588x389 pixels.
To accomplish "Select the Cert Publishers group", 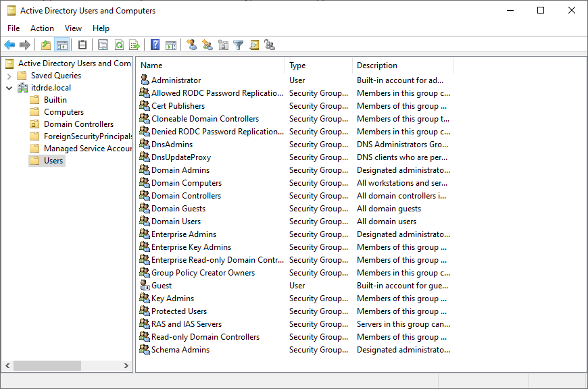I will (178, 105).
